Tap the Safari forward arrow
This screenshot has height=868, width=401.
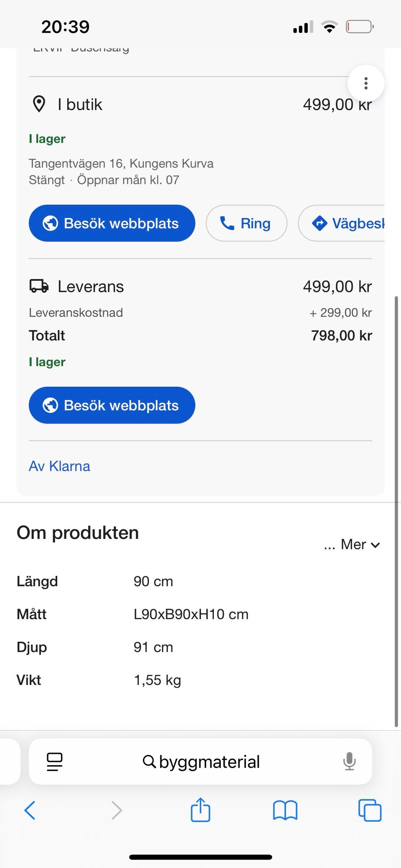click(x=117, y=811)
